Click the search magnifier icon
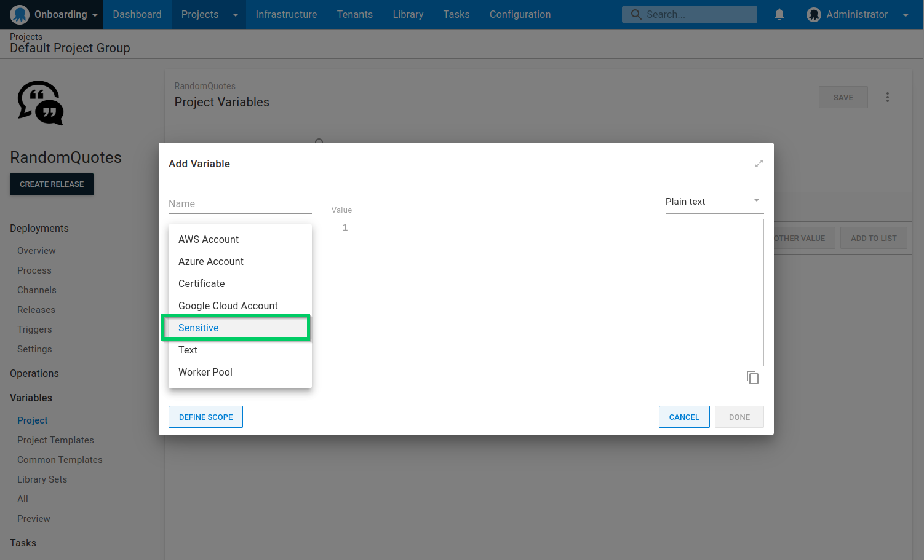 tap(637, 14)
